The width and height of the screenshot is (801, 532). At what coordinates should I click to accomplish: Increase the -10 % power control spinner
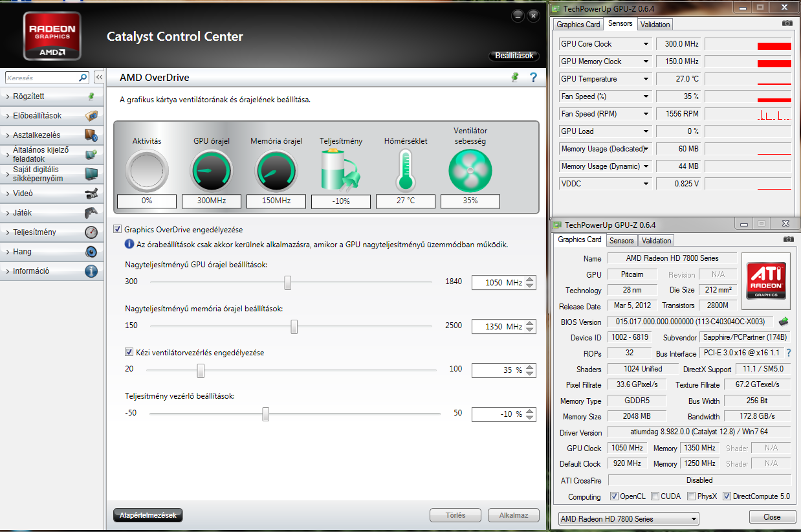tap(530, 411)
